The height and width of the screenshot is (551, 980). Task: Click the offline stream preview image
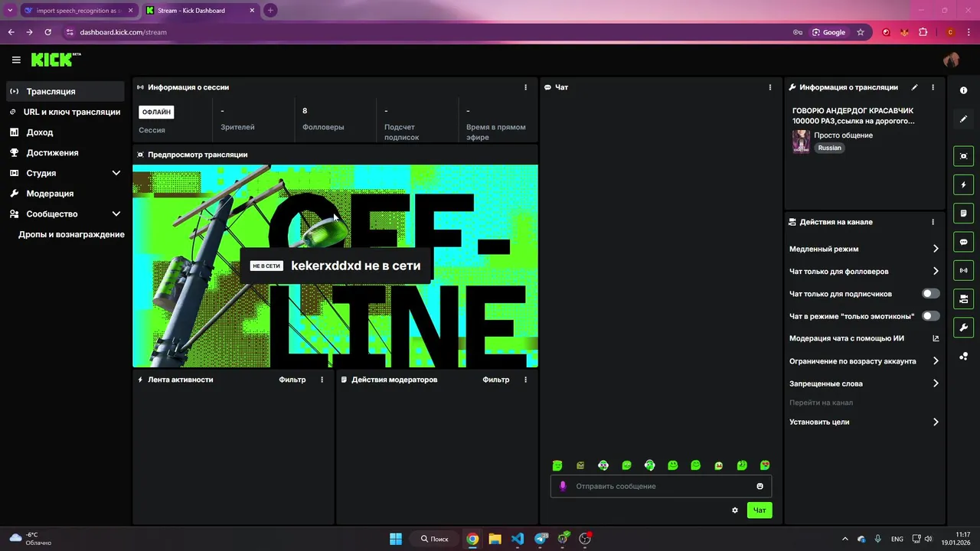pos(335,266)
